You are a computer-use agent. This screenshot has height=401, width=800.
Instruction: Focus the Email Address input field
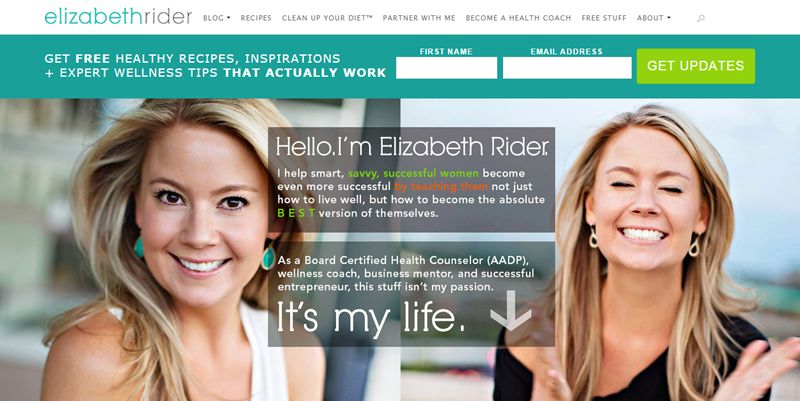click(x=567, y=68)
